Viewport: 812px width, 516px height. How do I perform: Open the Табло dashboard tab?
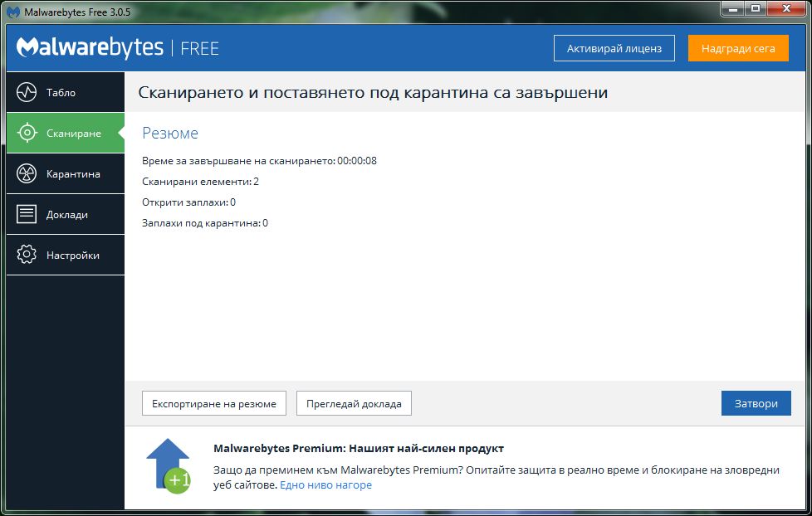pos(66,92)
